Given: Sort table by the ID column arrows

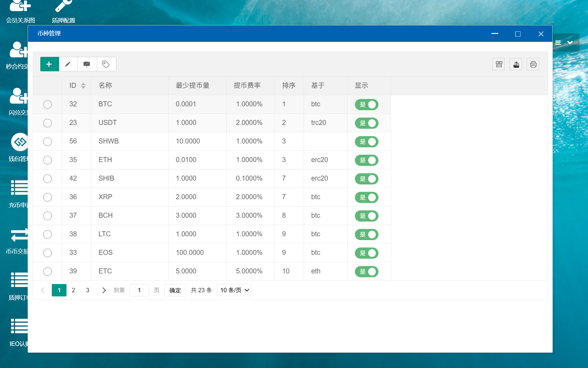Looking at the screenshot, I should (83, 85).
